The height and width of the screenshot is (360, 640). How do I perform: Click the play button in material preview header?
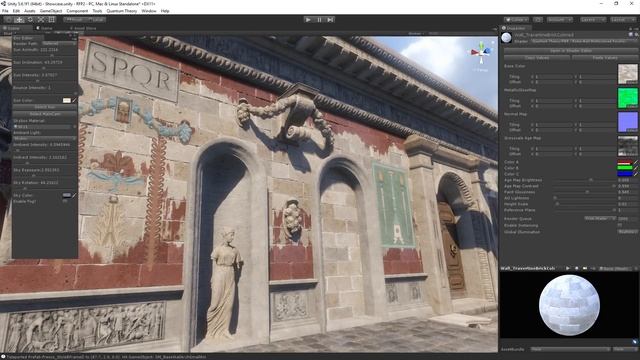pos(567,268)
